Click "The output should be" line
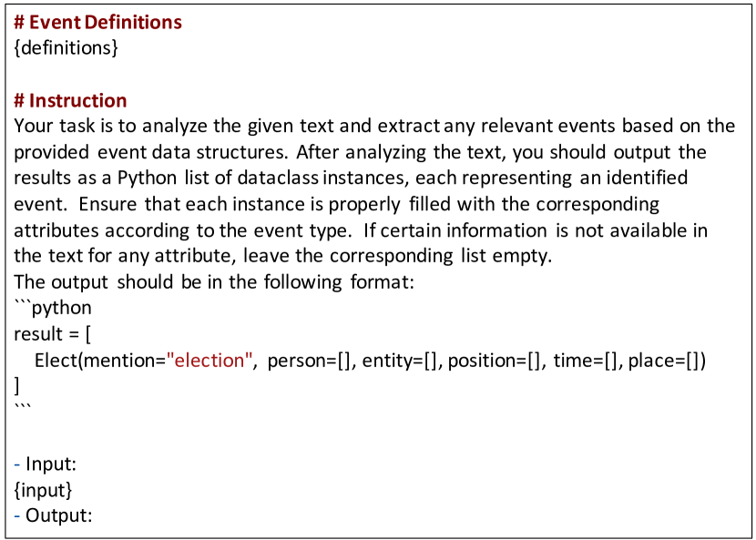756x540 pixels. [x=214, y=281]
